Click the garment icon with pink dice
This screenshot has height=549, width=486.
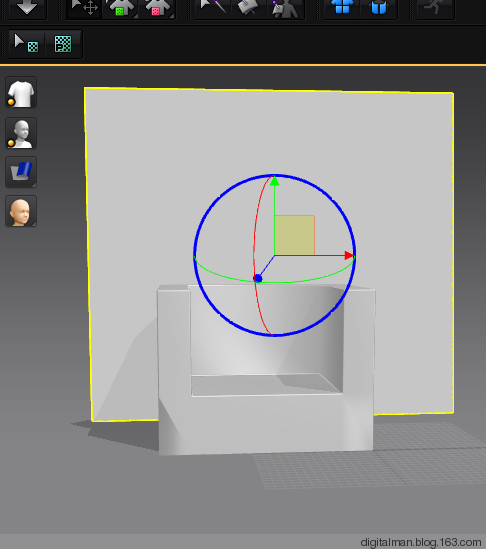(157, 8)
